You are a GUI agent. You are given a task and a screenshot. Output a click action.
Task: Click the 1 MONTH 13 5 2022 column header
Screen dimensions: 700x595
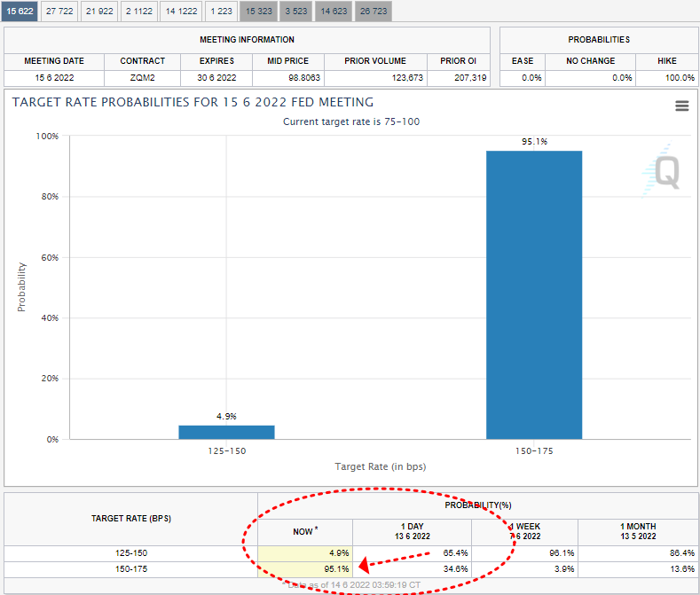[x=638, y=532]
